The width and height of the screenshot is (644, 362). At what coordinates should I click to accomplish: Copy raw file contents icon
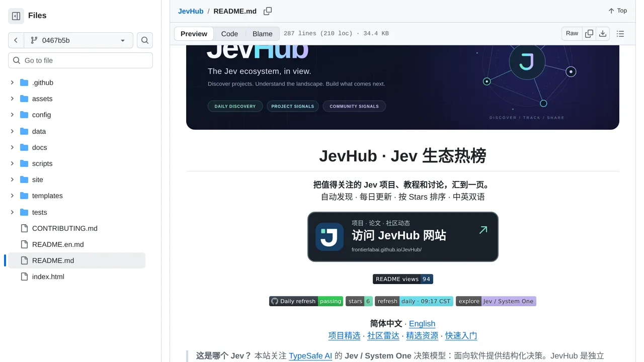tap(589, 34)
